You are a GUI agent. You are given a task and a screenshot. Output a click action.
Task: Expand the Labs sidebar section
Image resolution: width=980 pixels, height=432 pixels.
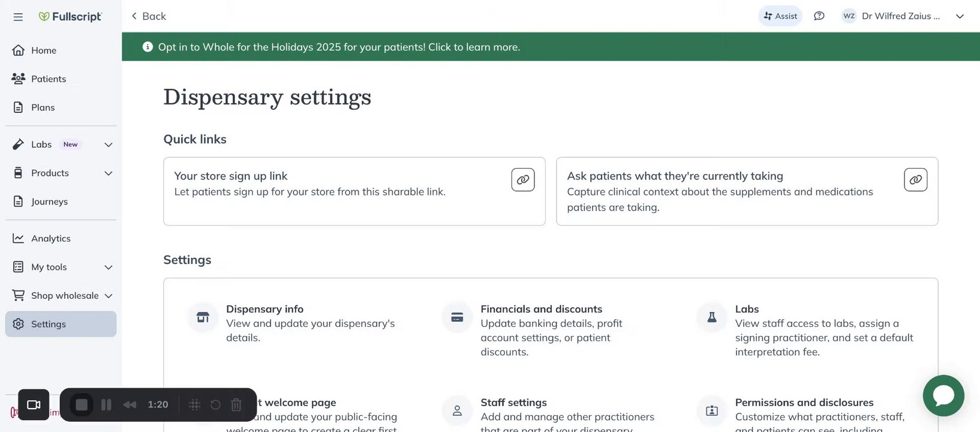point(109,145)
